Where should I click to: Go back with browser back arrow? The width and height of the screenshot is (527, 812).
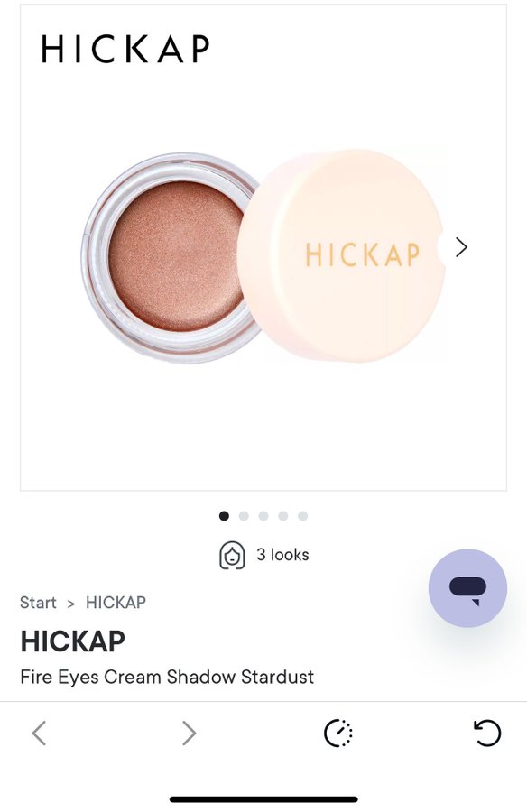(x=40, y=733)
